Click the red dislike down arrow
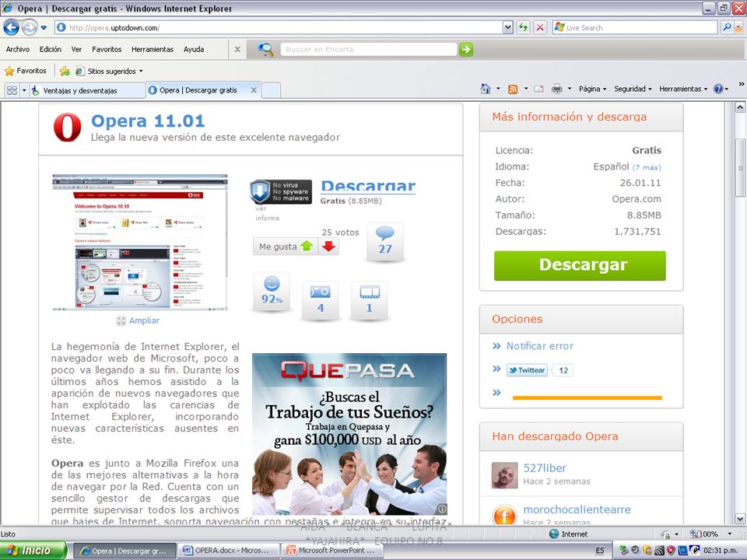The image size is (747, 560). pyautogui.click(x=328, y=247)
